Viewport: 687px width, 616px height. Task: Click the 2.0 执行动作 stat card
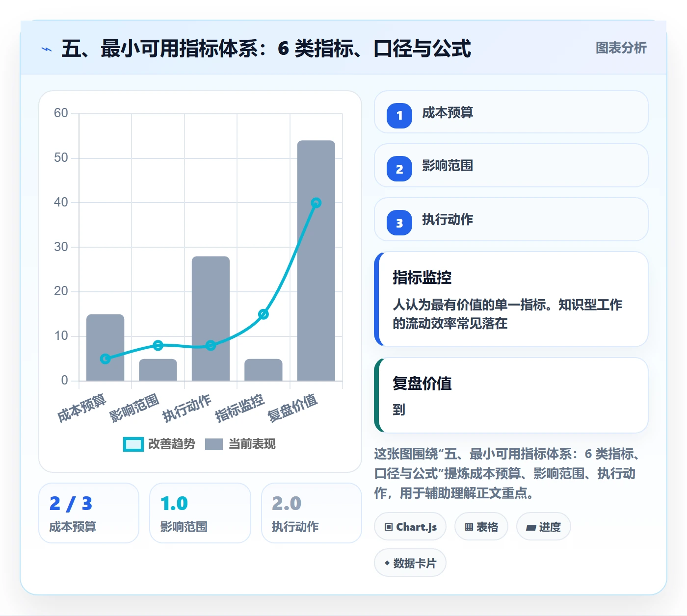[312, 513]
